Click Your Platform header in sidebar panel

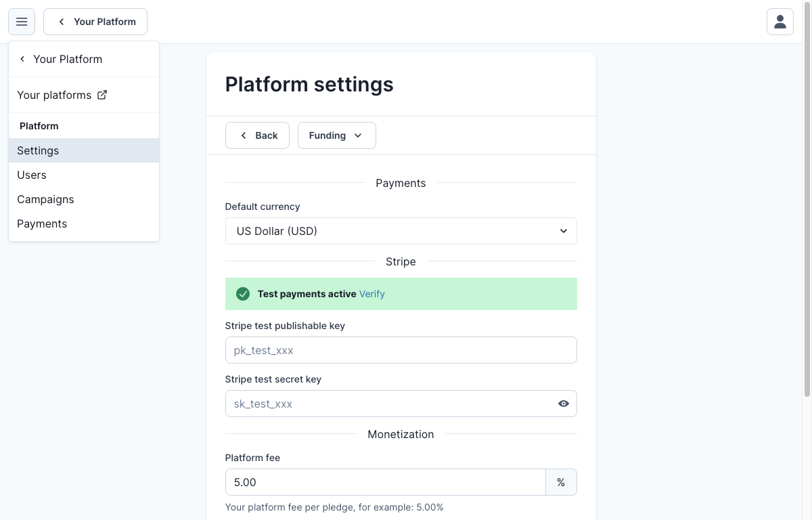pyautogui.click(x=84, y=59)
